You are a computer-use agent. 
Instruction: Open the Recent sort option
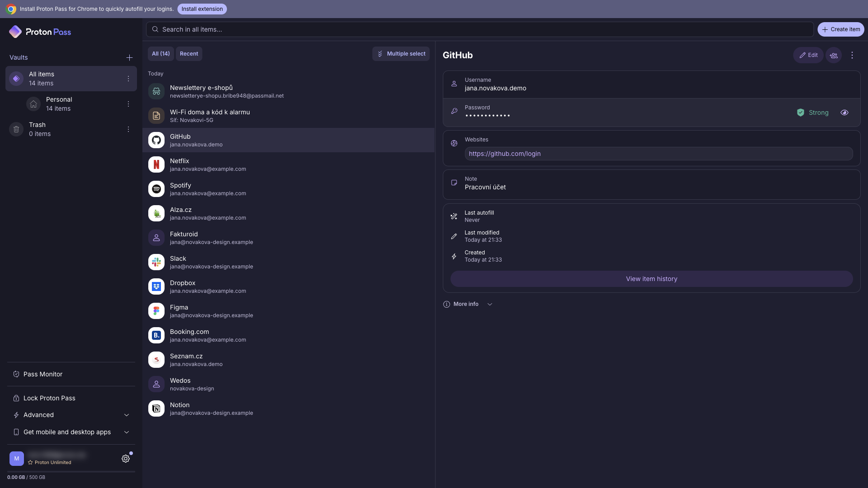pos(189,54)
